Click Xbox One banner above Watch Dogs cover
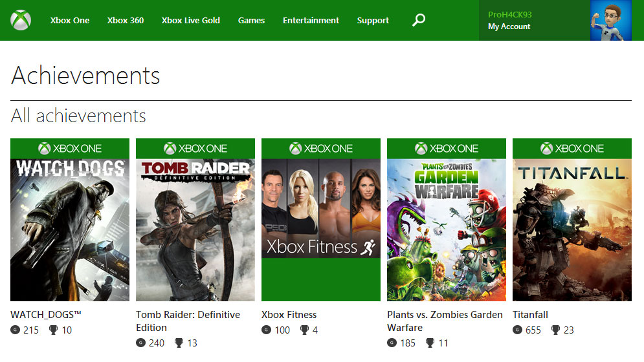This screenshot has width=644, height=362. pyautogui.click(x=70, y=149)
